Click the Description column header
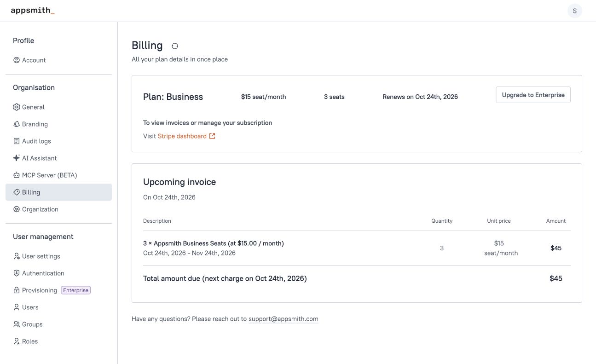This screenshot has height=364, width=596. tap(157, 221)
